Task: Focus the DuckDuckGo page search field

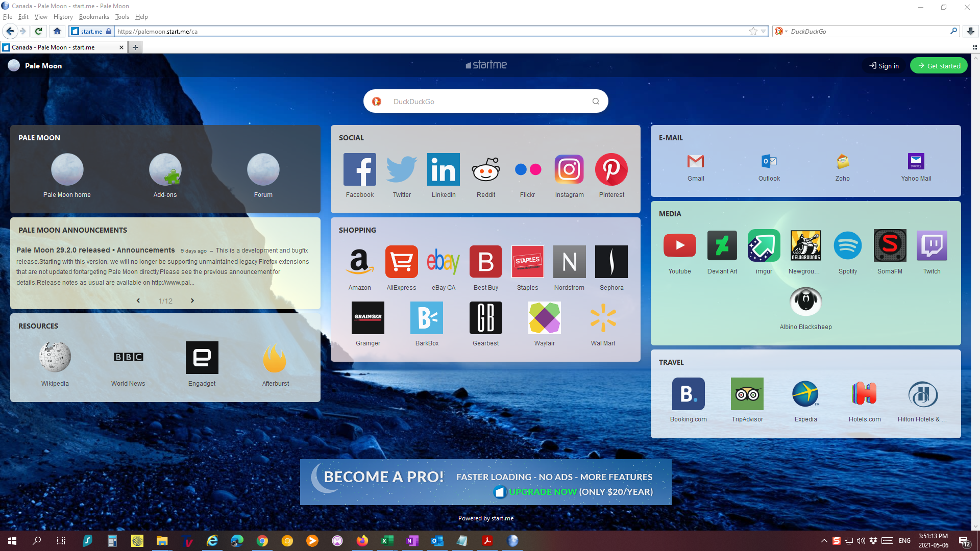Action: (x=486, y=101)
